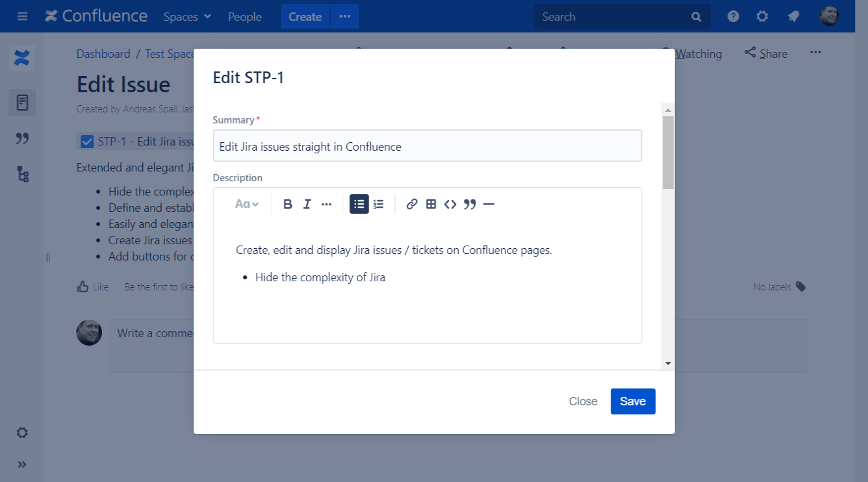This screenshot has width=868, height=482.
Task: Toggle the bullet list button
Action: pyautogui.click(x=359, y=204)
